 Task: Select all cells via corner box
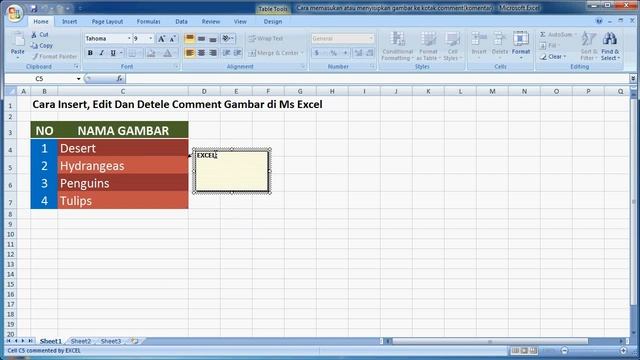(11, 91)
